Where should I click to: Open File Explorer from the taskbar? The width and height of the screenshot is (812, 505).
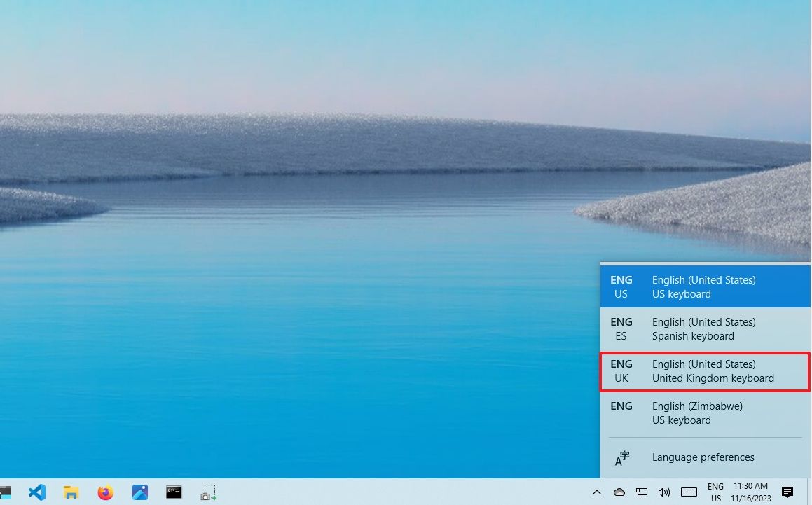click(71, 492)
